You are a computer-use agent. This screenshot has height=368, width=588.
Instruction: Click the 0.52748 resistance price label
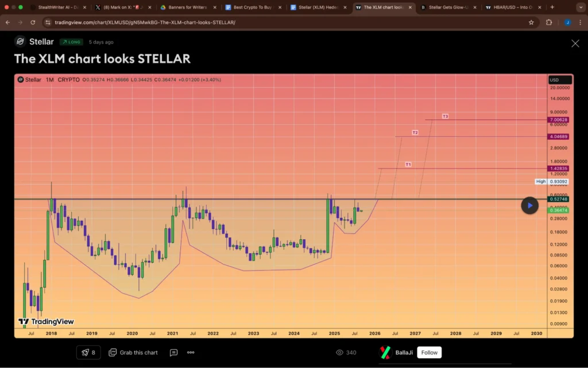[x=558, y=199]
